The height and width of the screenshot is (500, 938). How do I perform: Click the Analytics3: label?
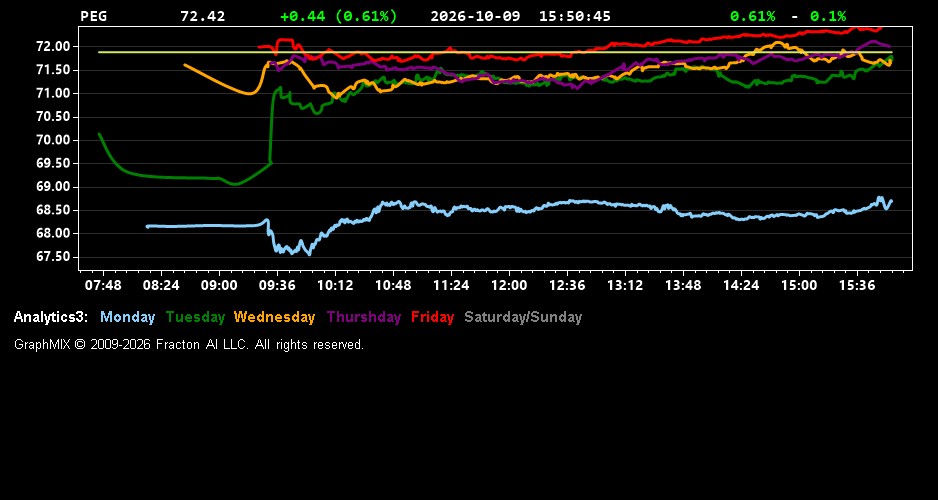tap(51, 317)
